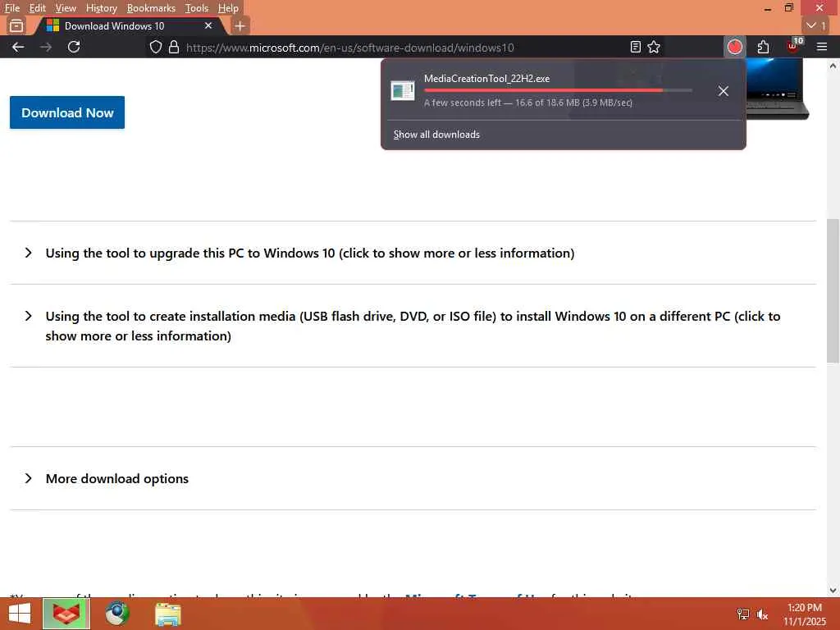Open the Windows Start button
The image size is (840, 630).
(x=20, y=614)
